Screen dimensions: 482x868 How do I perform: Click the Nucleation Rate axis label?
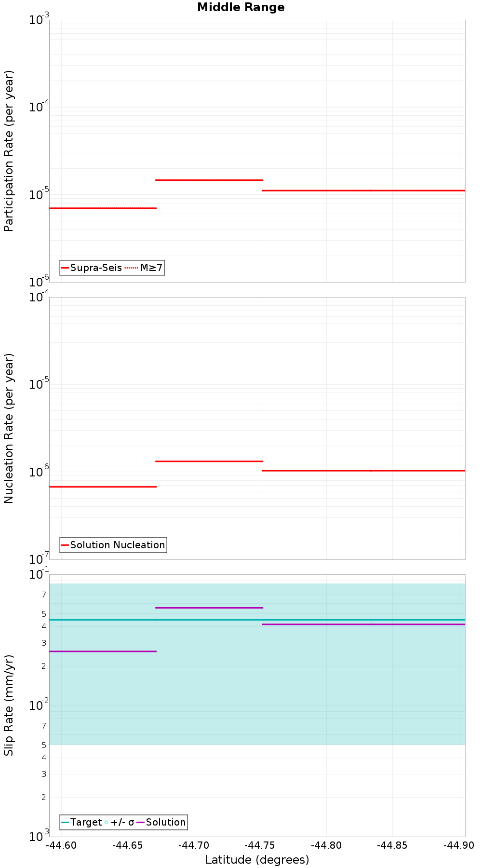pos(9,429)
